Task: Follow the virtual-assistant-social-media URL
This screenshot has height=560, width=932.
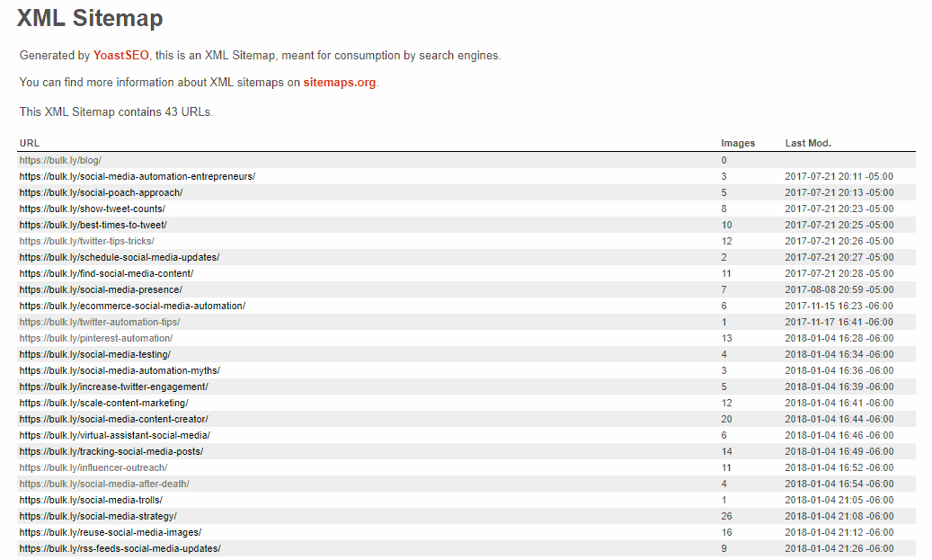Action: pos(114,435)
